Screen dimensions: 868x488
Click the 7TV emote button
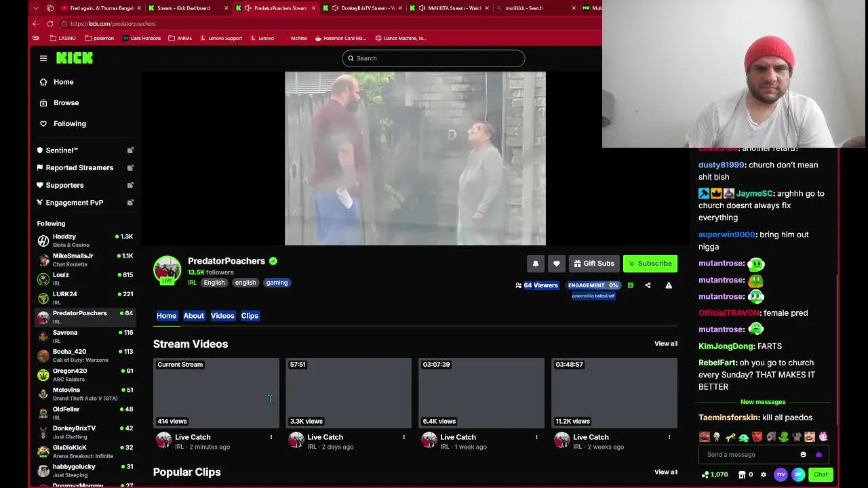click(781, 474)
